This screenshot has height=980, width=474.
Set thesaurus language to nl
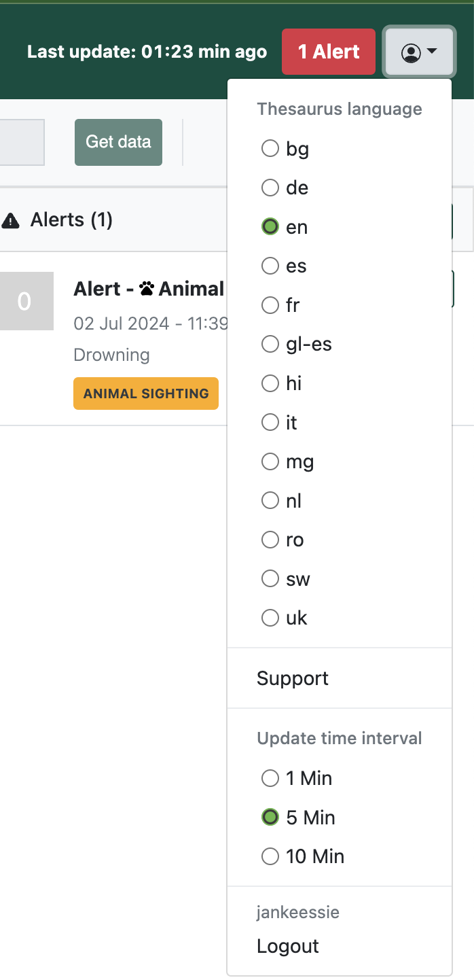pos(270,501)
